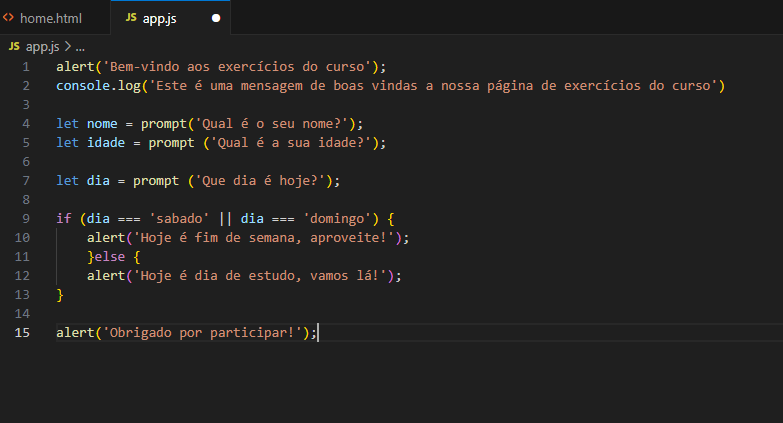Select line number 15 in the gutter
783x423 pixels.
(22, 333)
